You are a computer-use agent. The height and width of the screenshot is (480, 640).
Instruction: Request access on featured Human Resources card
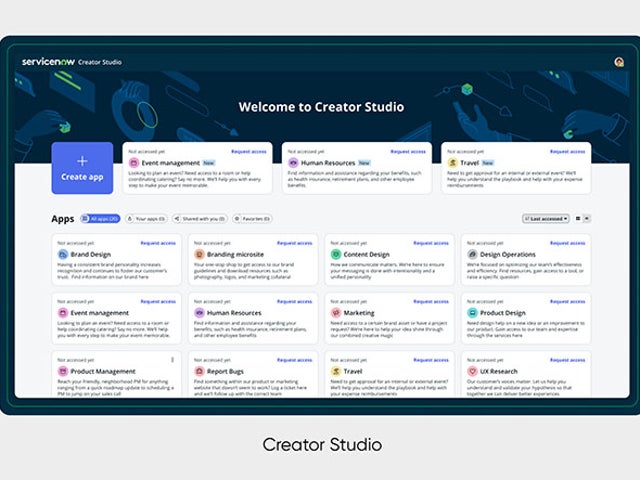click(408, 151)
